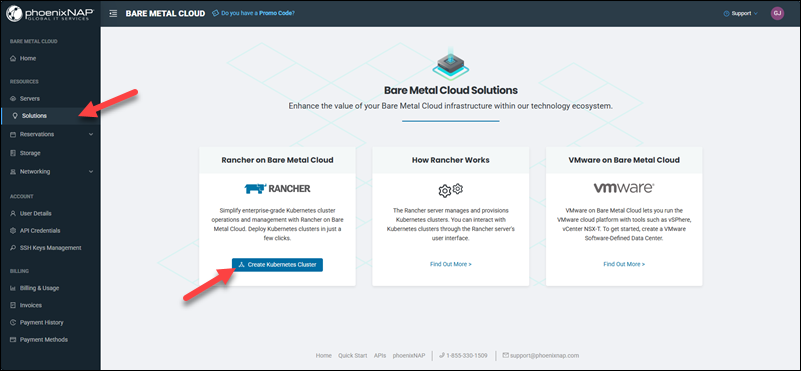801x371 pixels.
Task: Click the Storage icon in sidebar
Action: pos(13,153)
